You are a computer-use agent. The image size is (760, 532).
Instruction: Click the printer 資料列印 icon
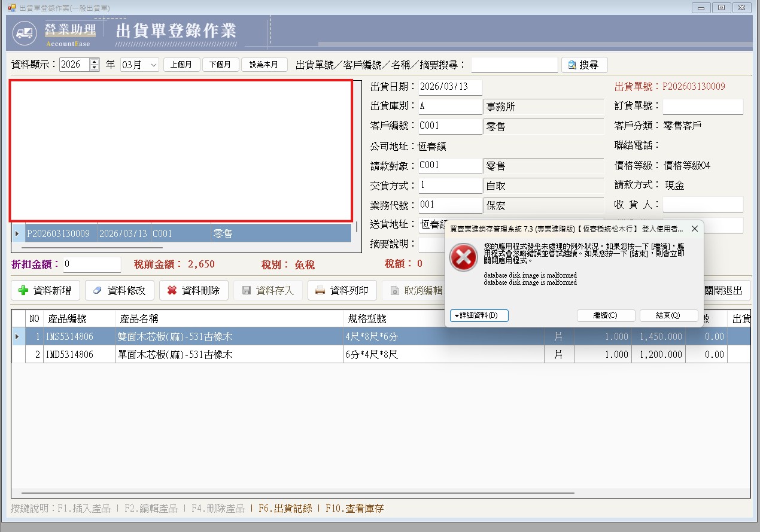[320, 290]
